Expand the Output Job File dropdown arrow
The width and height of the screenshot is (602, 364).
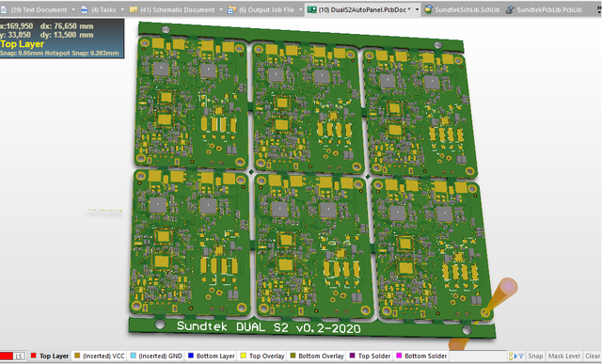301,10
